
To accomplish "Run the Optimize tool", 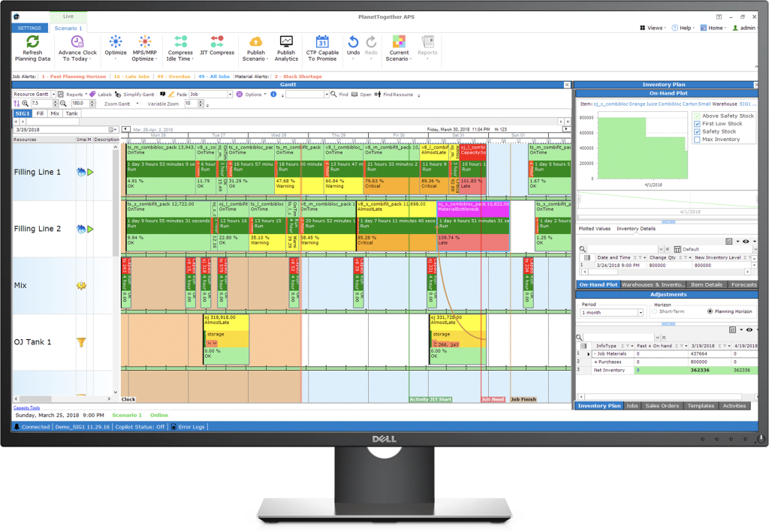I will point(116,41).
